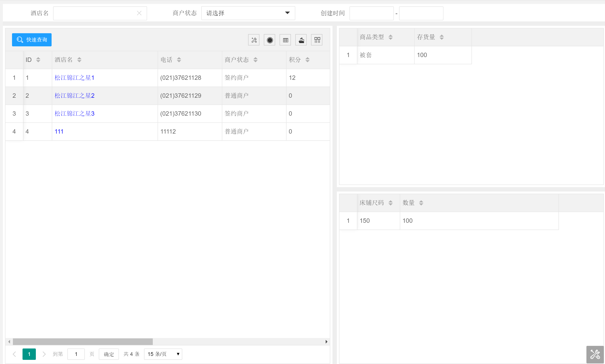
Task: Click the wrench-and-screwdriver tools icon in the table toolbar
Action: tap(254, 40)
